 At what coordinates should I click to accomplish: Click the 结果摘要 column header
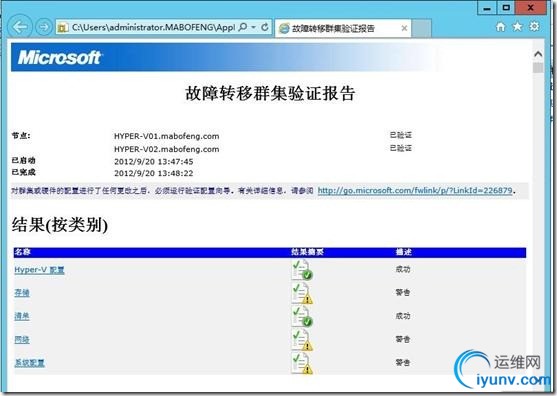click(x=307, y=252)
